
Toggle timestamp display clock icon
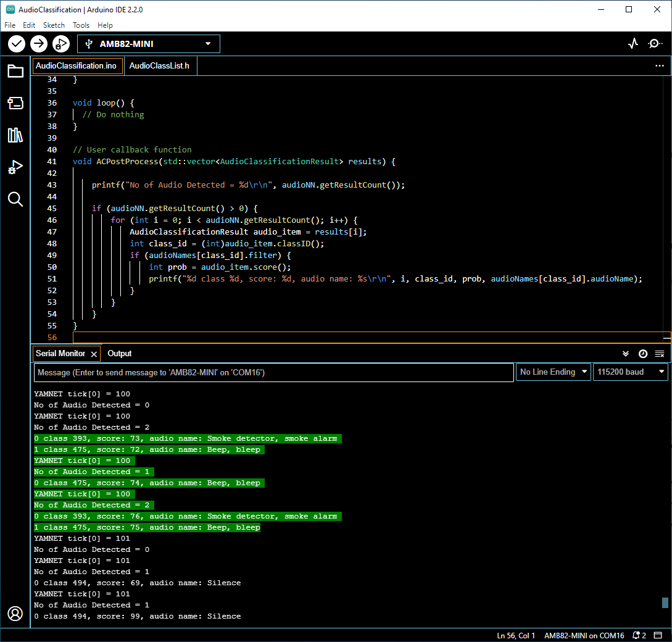click(x=643, y=354)
